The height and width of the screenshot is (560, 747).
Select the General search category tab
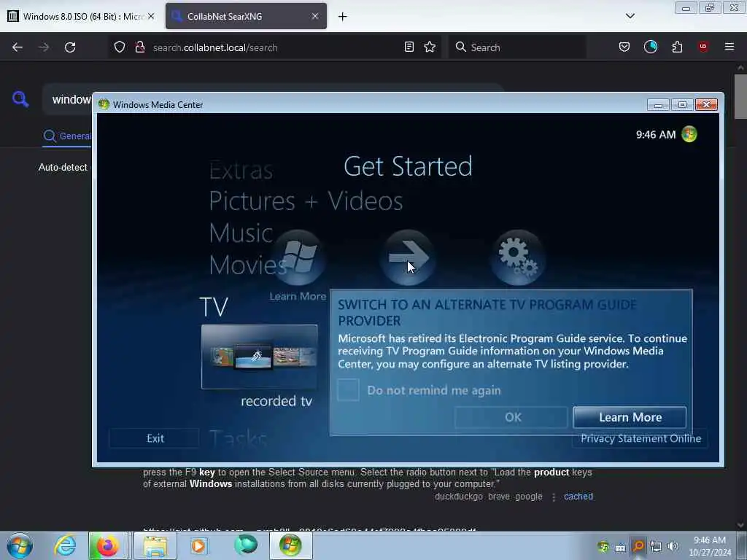point(66,136)
